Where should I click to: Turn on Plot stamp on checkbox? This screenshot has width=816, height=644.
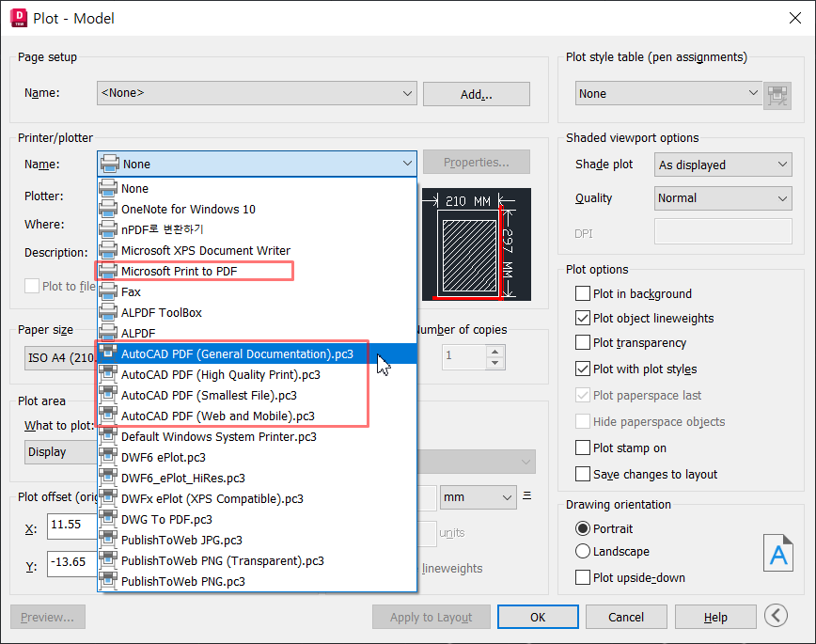pos(582,448)
